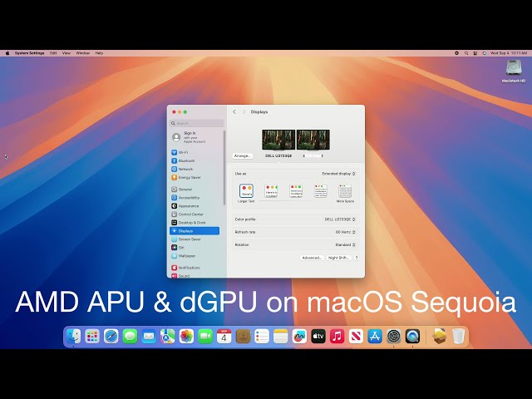Open Messages from the Dock
Viewport: 532px width, 399px height.
pos(130,336)
